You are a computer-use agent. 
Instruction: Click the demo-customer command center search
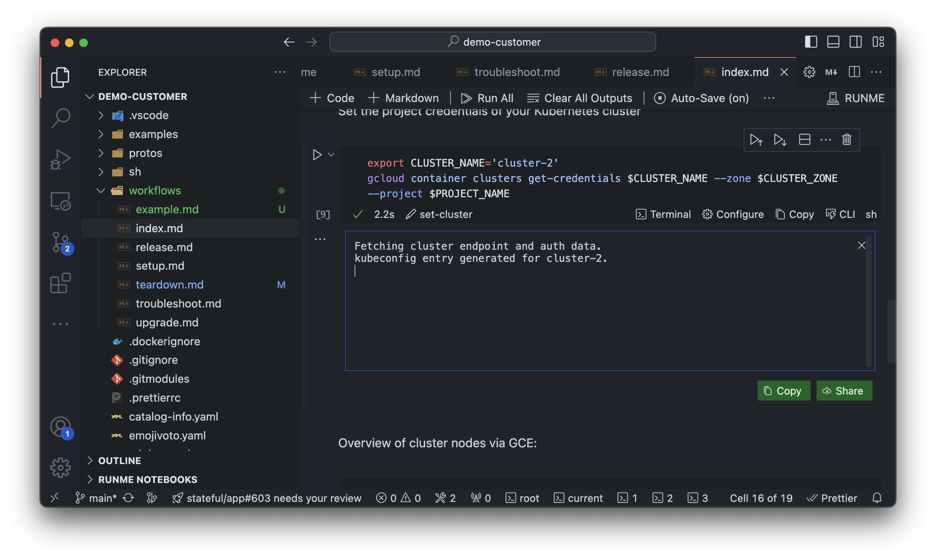point(493,42)
